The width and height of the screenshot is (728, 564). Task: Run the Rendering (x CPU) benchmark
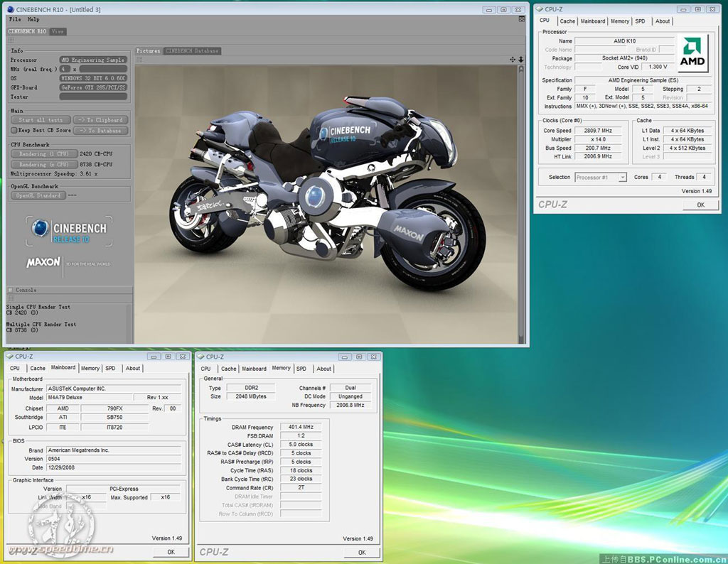coord(43,164)
